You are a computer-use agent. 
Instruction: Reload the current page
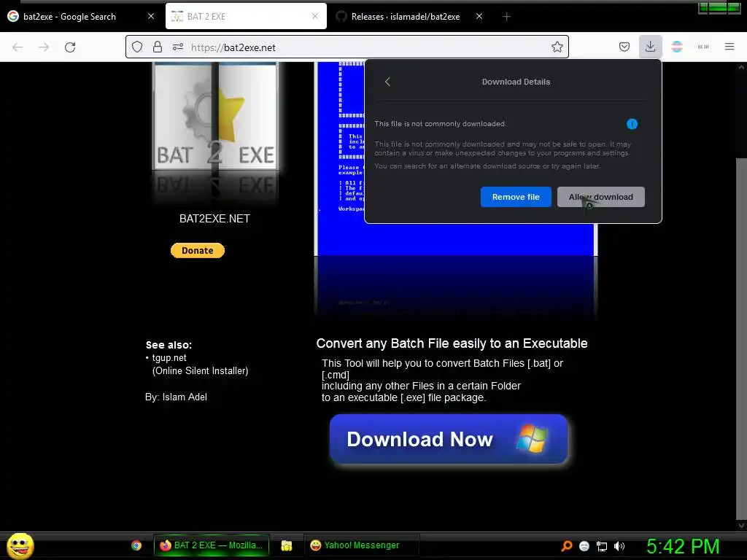point(70,47)
